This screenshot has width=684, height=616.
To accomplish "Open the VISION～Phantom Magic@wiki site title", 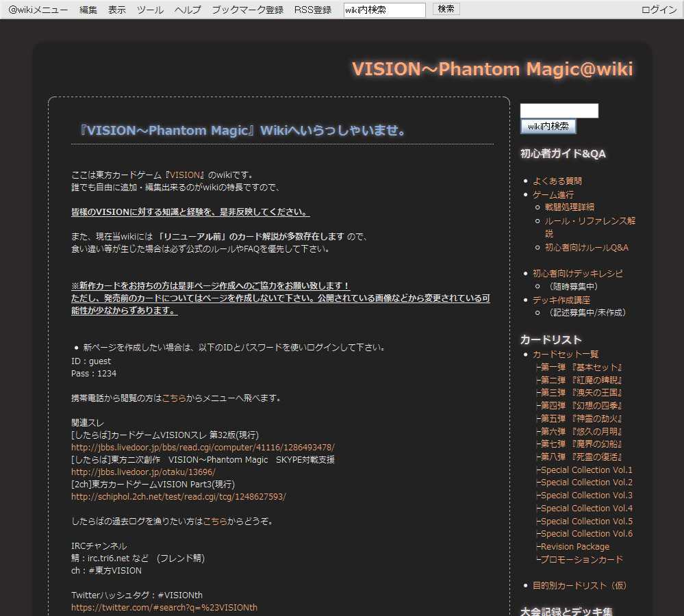I will 492,69.
